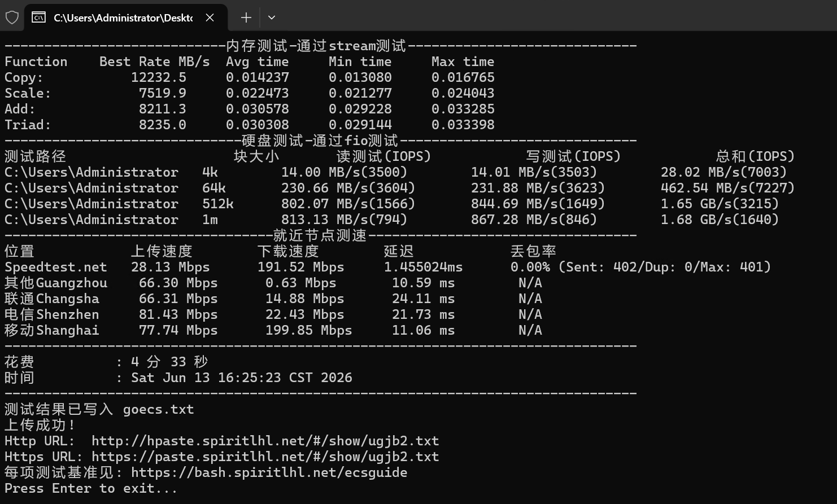Click the goecs.txt filename text
The width and height of the screenshot is (837, 504).
pos(158,409)
